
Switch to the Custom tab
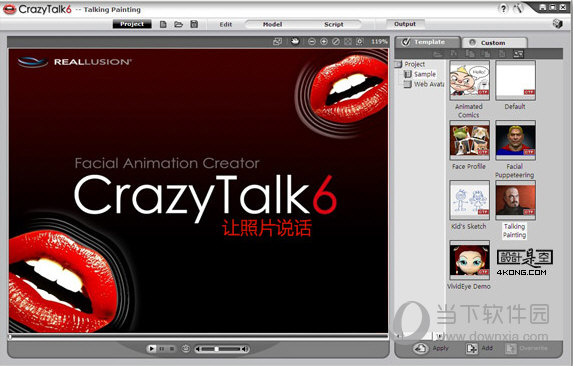coord(494,43)
